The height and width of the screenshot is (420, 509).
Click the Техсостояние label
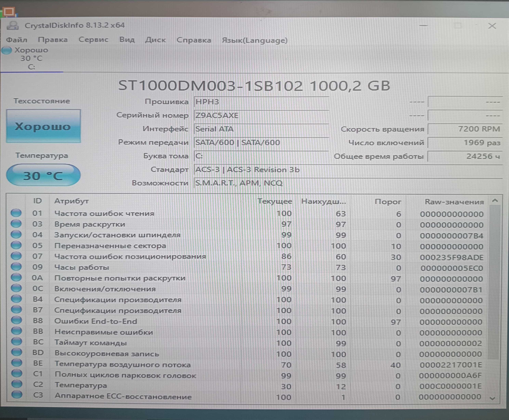click(x=42, y=101)
